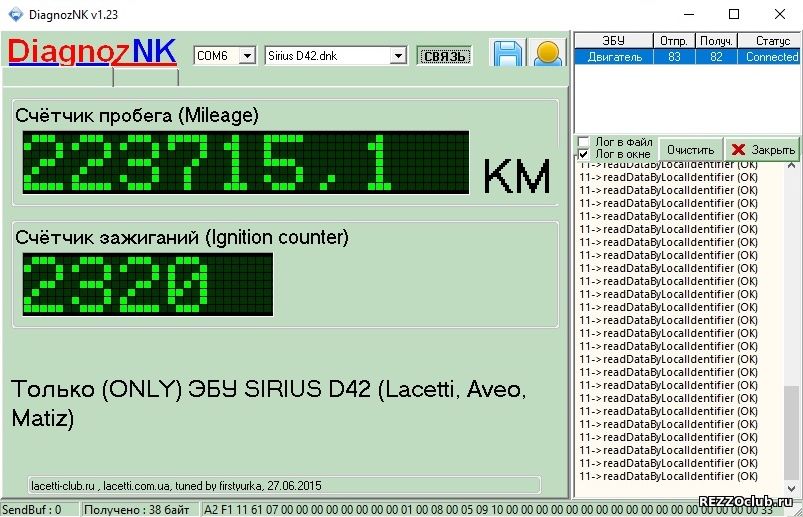Click the ignition counter display 2320
Image resolution: width=803 pixels, height=517 pixels.
[x=147, y=284]
